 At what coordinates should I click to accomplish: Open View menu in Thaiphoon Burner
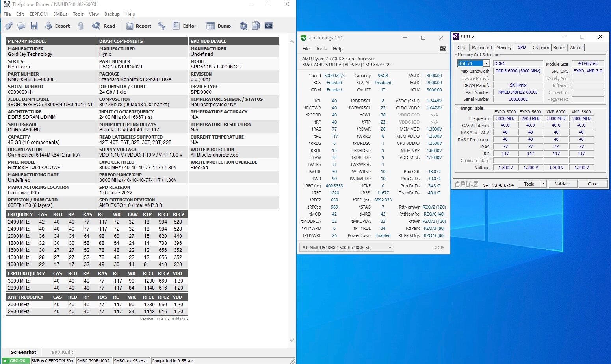coord(94,14)
